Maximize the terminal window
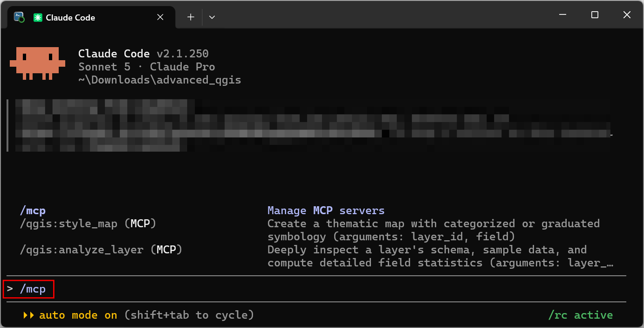 click(595, 15)
